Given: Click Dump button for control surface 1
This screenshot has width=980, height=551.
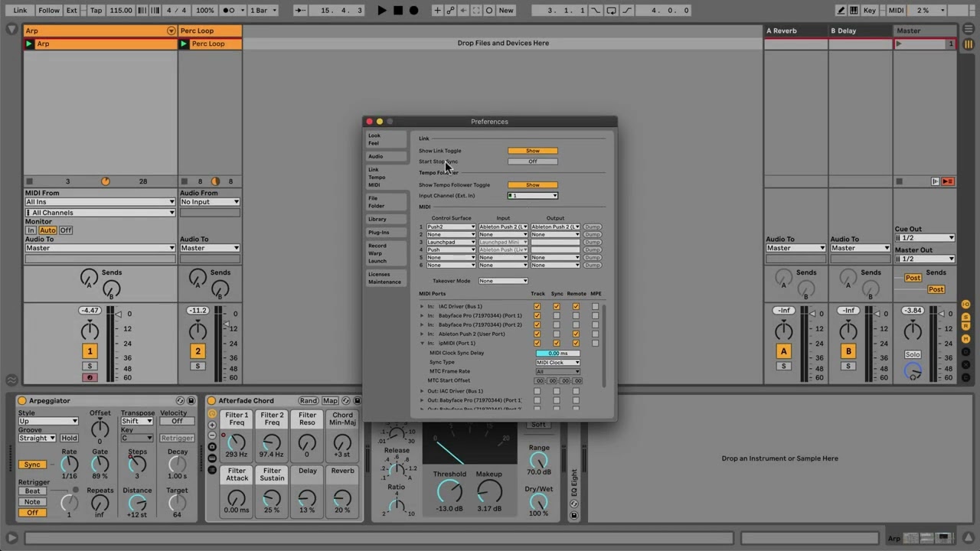Looking at the screenshot, I should point(592,227).
